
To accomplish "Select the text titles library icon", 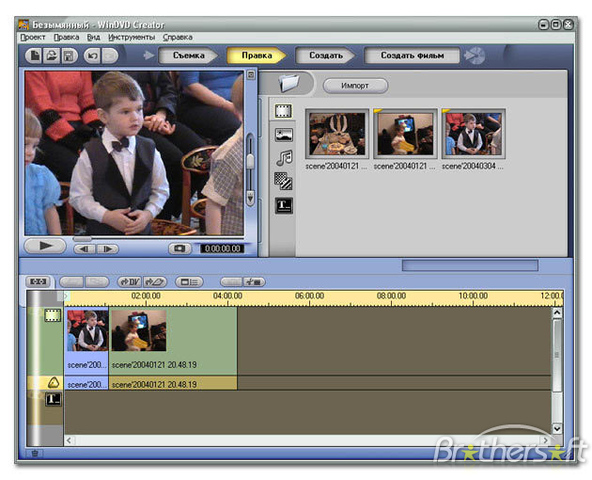I will click(284, 205).
